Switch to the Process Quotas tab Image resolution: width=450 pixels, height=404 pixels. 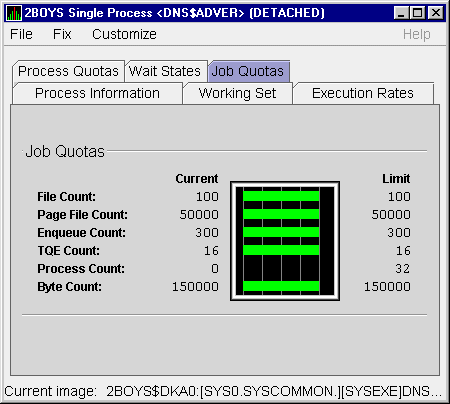click(x=68, y=71)
